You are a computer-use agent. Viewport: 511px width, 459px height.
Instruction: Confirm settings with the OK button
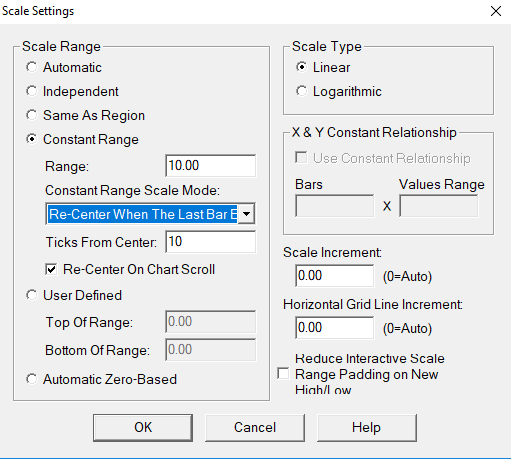point(143,428)
